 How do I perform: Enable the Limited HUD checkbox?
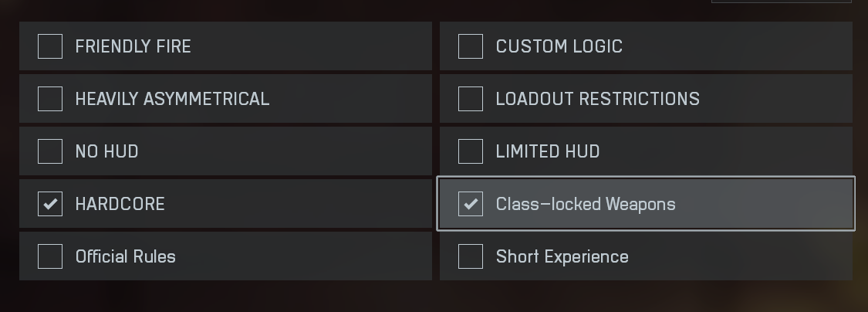pos(471,151)
